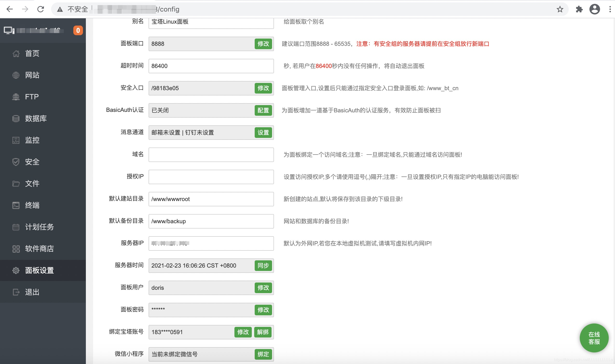Screen dimensions: 615x364
Task: Click the red 注意 security group port warning
Action: 423,44
